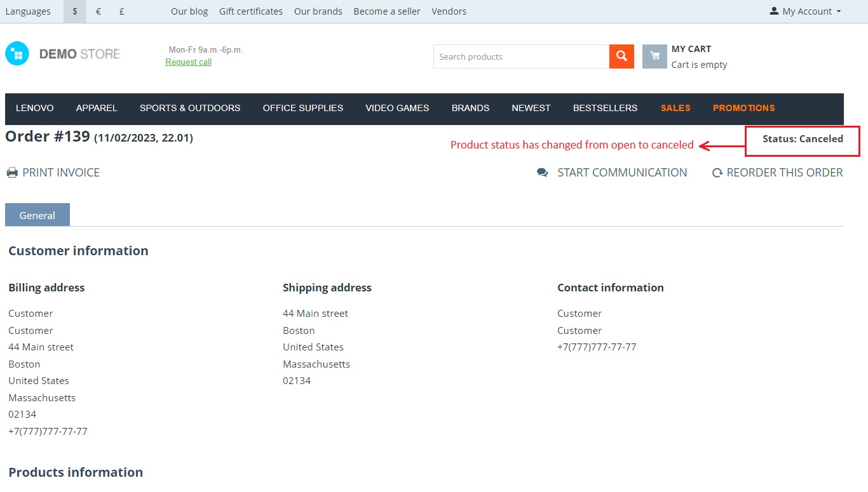868x492 pixels.
Task: Open Gift certificates page
Action: [251, 11]
